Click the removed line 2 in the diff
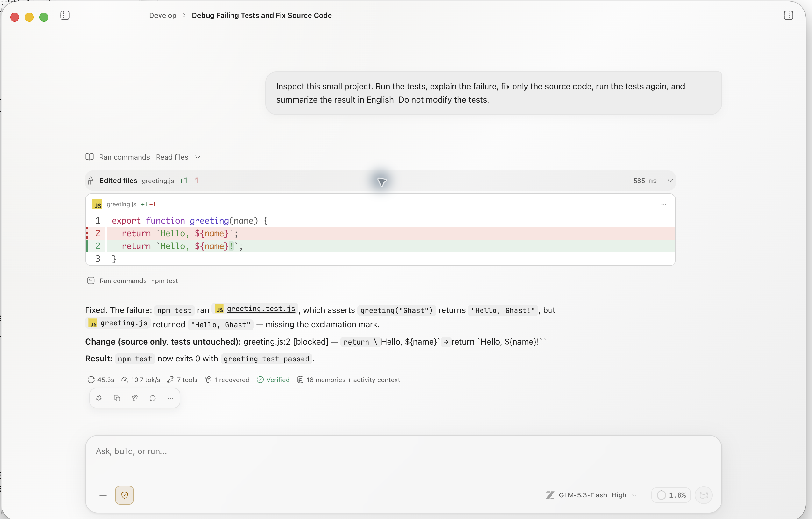Screen dimensions: 812x519 pyautogui.click(x=381, y=233)
